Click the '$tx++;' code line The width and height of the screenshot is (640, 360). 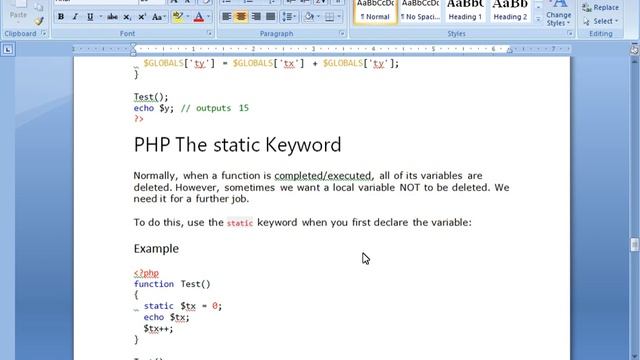(x=158, y=328)
